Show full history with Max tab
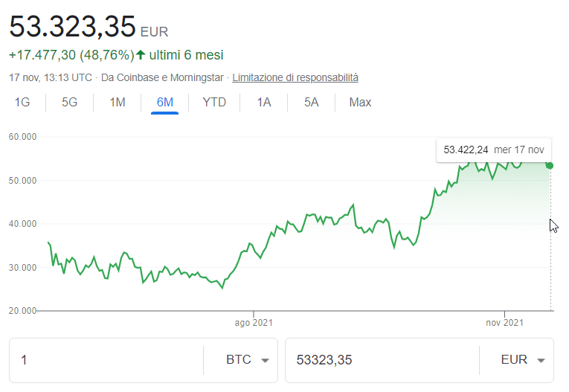Viewport: 569px width, 392px height. click(360, 103)
